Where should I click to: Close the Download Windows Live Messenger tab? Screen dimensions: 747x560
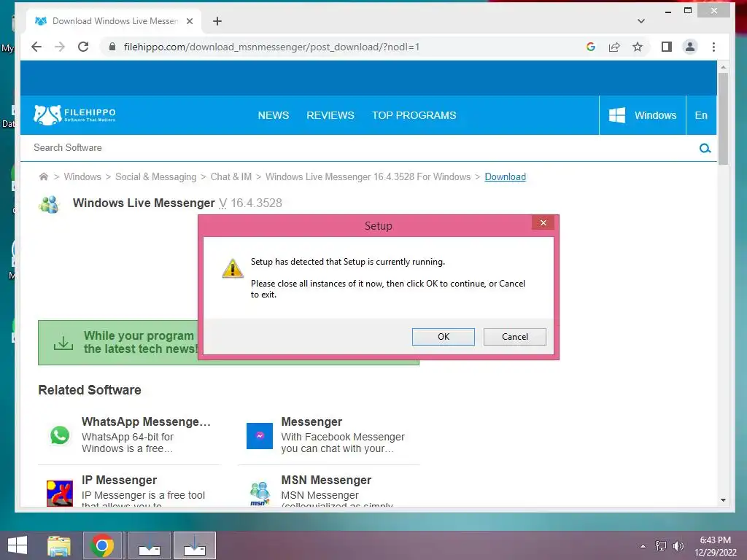click(x=190, y=21)
